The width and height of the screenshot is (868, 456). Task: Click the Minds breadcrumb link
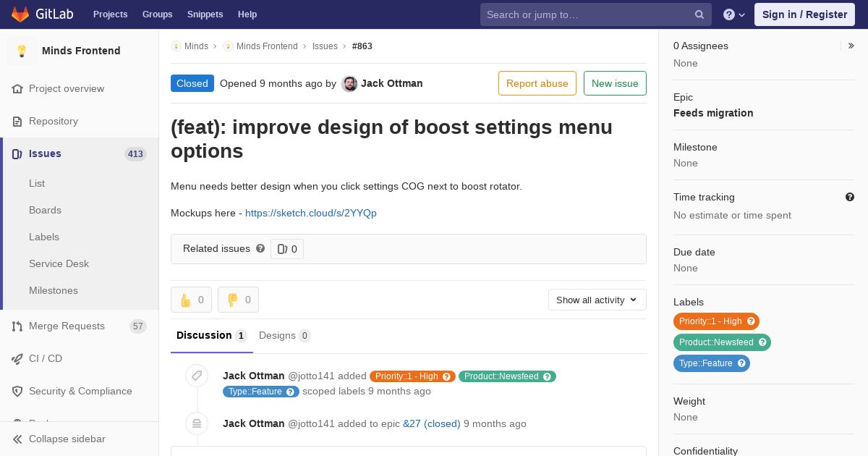(x=196, y=46)
